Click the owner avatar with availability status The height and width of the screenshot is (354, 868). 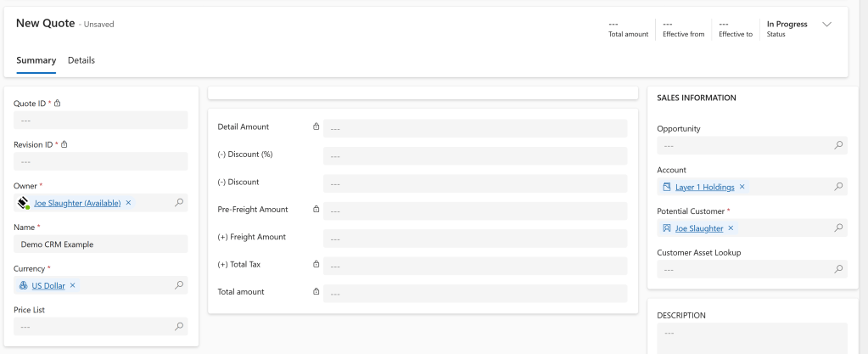pos(23,203)
